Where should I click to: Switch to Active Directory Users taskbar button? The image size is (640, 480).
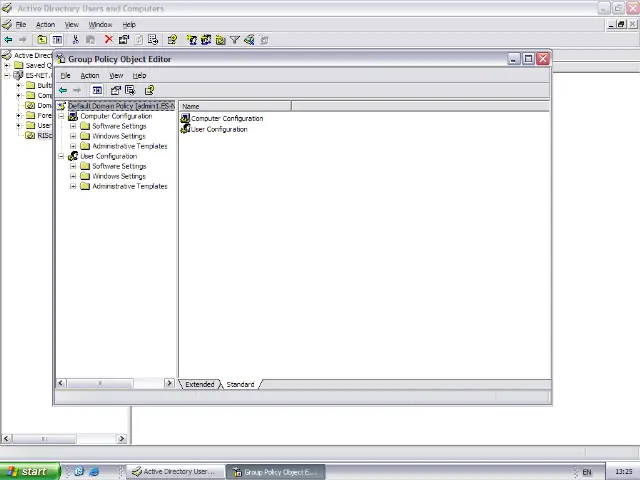pyautogui.click(x=176, y=472)
